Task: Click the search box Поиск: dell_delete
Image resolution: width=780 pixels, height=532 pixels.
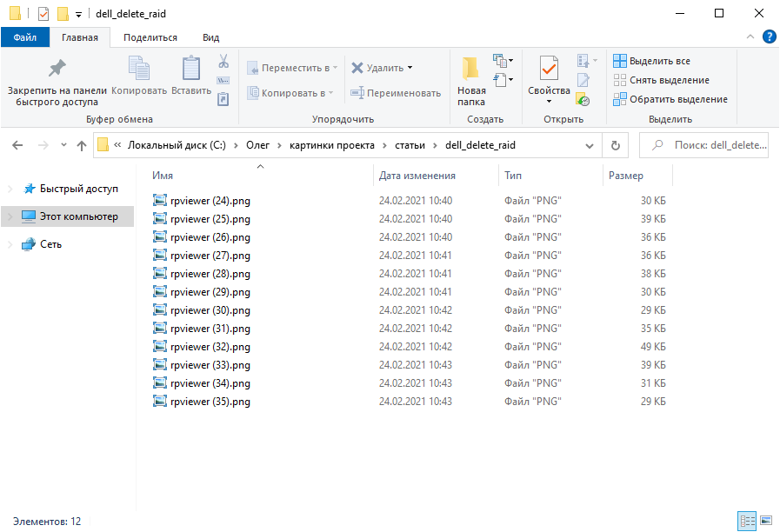Action: point(703,145)
